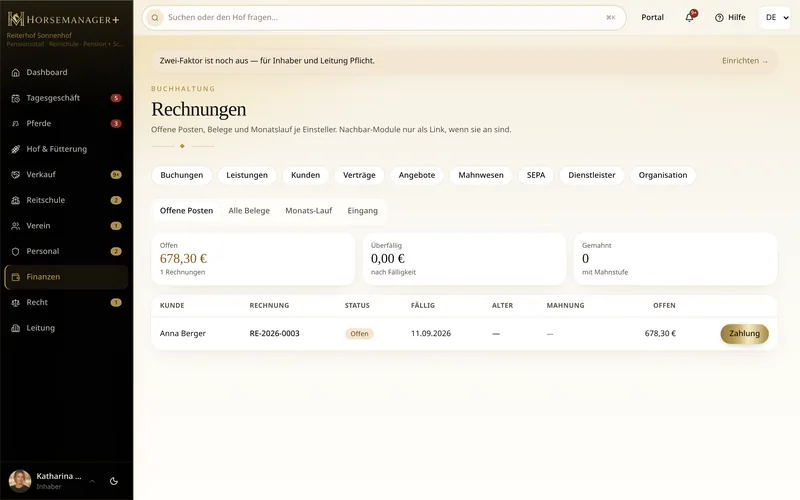The height and width of the screenshot is (500, 800).
Task: Click due date 11.09.2026
Action: click(431, 334)
